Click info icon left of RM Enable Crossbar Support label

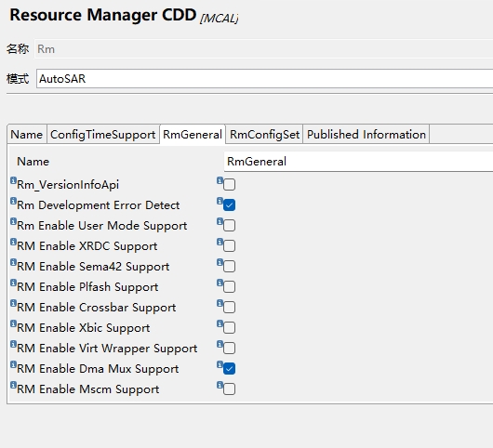pyautogui.click(x=13, y=303)
